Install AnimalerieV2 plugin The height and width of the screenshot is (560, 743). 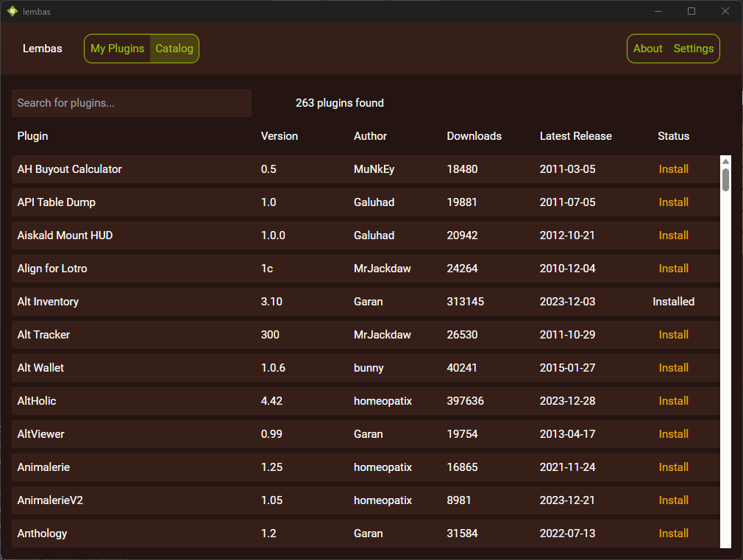673,500
